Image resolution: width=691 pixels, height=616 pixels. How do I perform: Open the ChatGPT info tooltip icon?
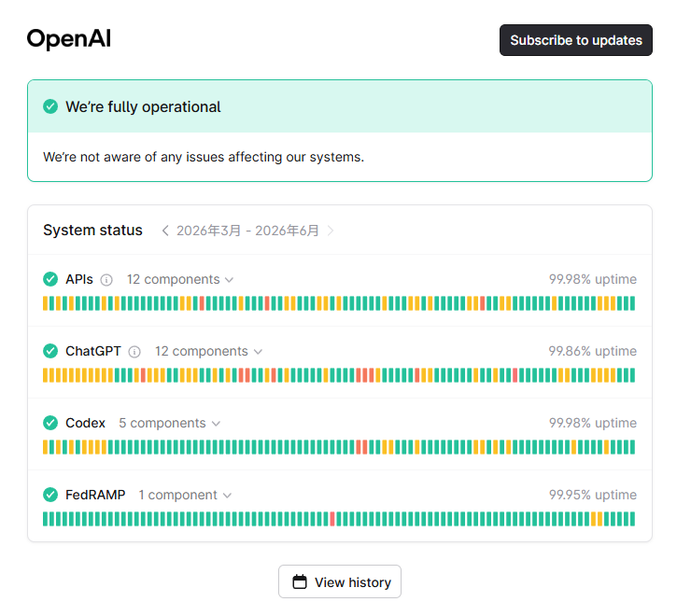pos(134,352)
